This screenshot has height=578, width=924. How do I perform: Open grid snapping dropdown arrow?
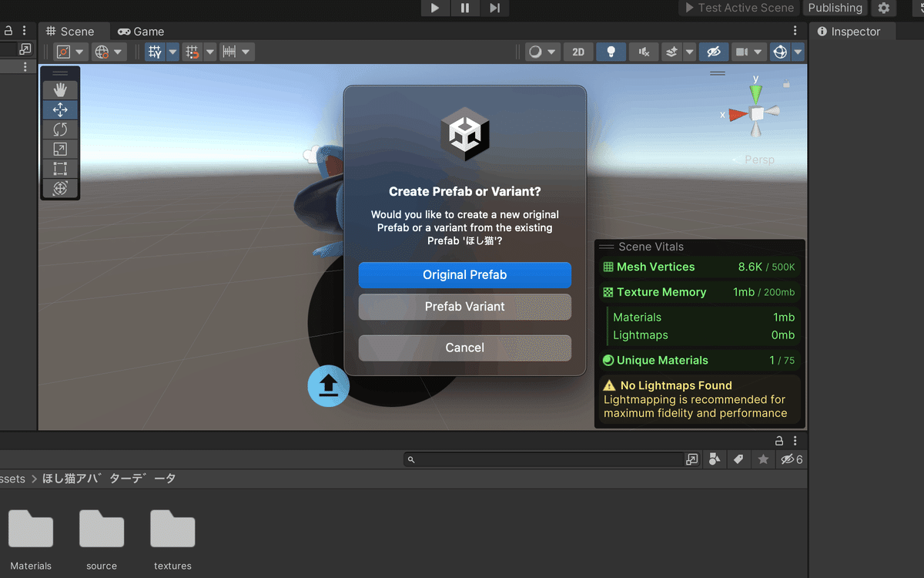pyautogui.click(x=172, y=52)
